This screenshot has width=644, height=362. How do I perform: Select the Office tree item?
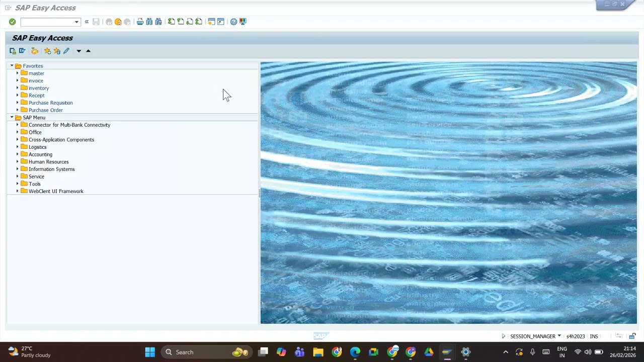[35, 132]
